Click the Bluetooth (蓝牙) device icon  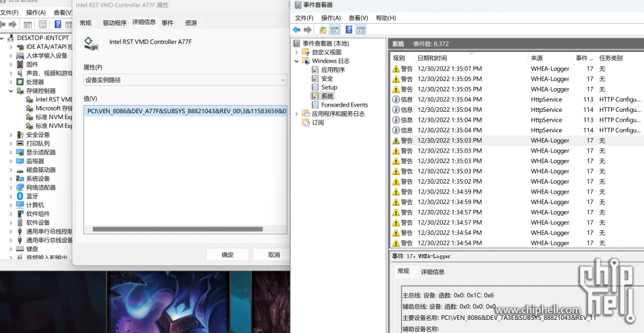pyautogui.click(x=20, y=196)
